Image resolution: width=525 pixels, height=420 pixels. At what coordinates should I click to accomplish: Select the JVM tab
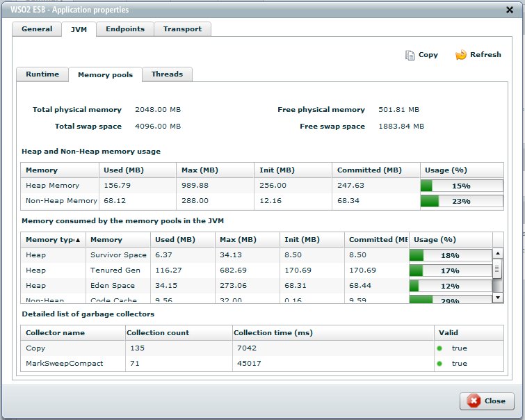click(79, 29)
